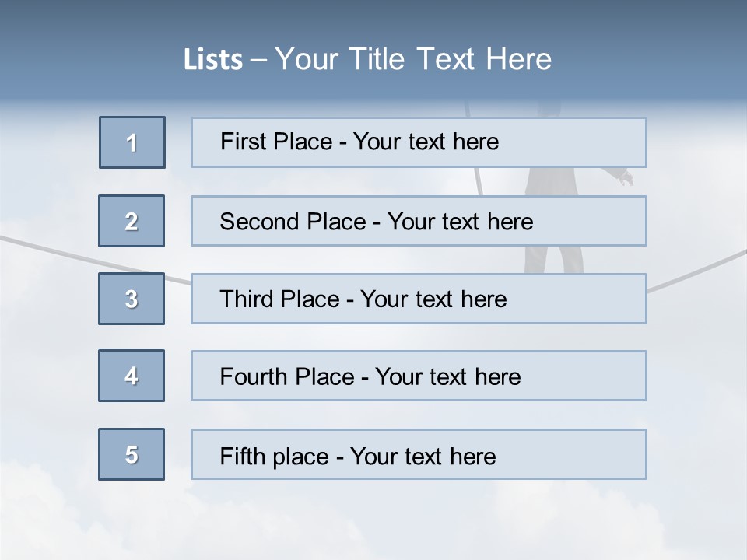Click the 'Third Place' text box

(419, 299)
